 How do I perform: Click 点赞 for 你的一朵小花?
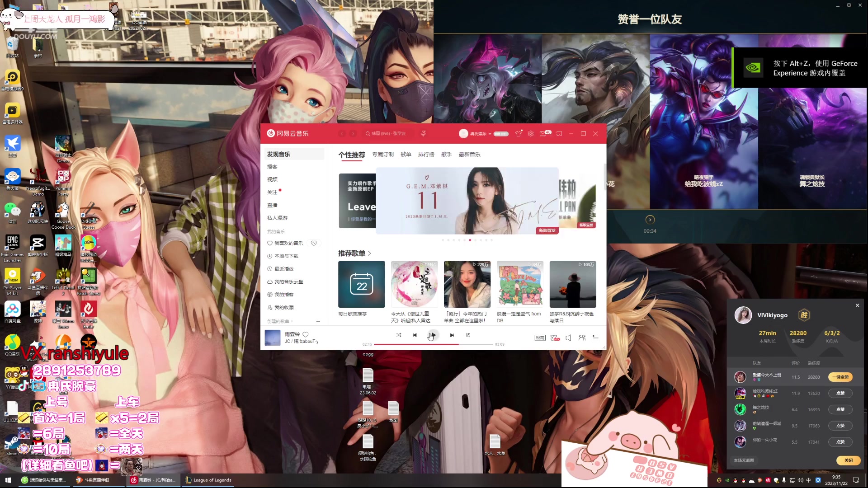click(840, 442)
